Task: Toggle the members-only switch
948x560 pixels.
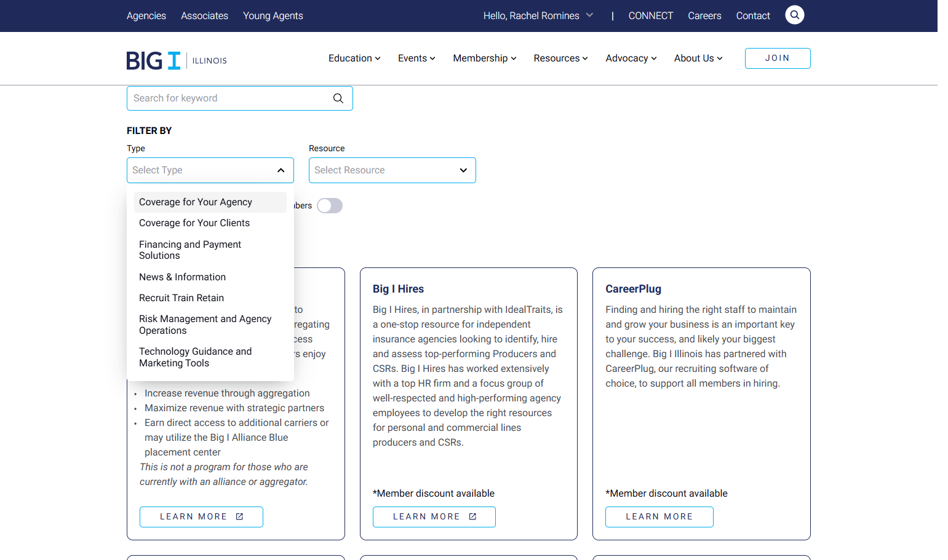Action: tap(330, 206)
